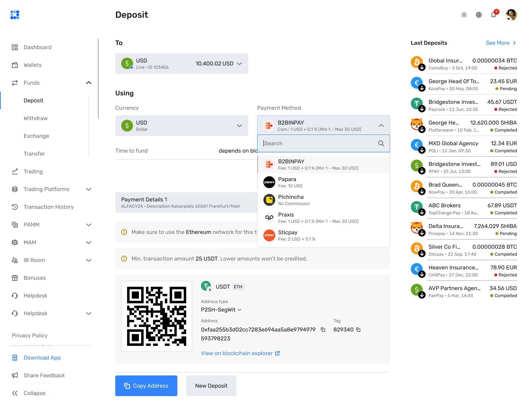Click the Copy Address button
Image resolution: width=532 pixels, height=405 pixels.
tap(146, 385)
